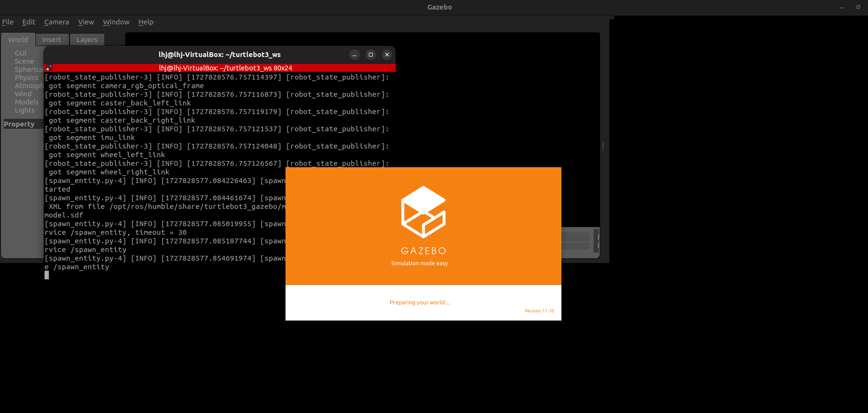Click 'got segment wheel_right_link' line
The height and width of the screenshot is (413, 868).
coord(109,172)
